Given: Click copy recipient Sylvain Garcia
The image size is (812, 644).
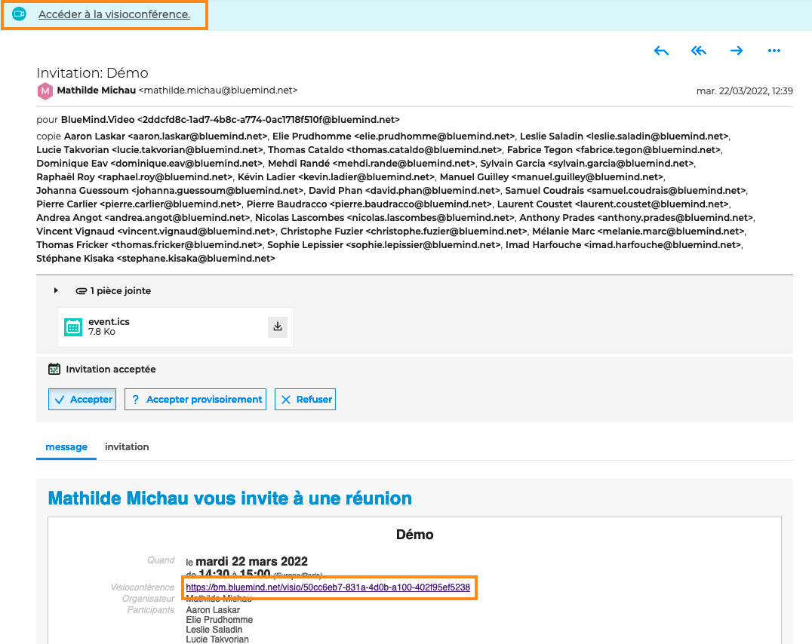Looking at the screenshot, I should (587, 163).
